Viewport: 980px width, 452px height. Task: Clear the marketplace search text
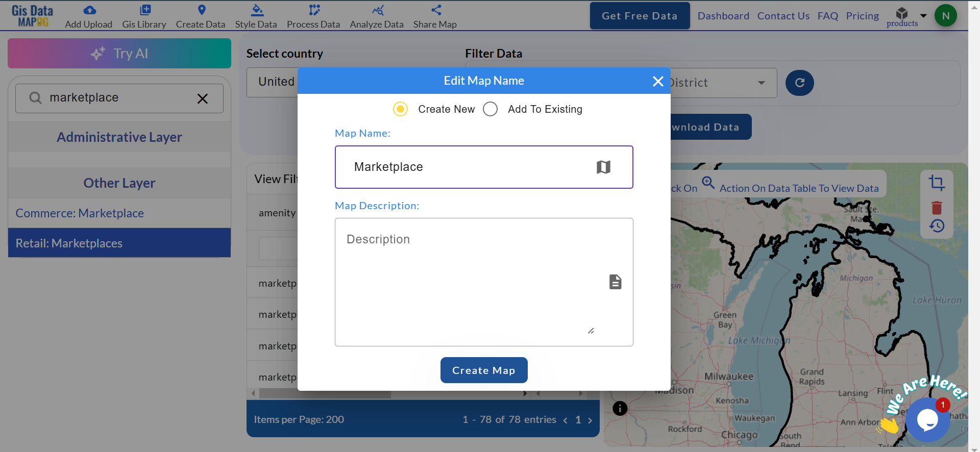pos(203,98)
